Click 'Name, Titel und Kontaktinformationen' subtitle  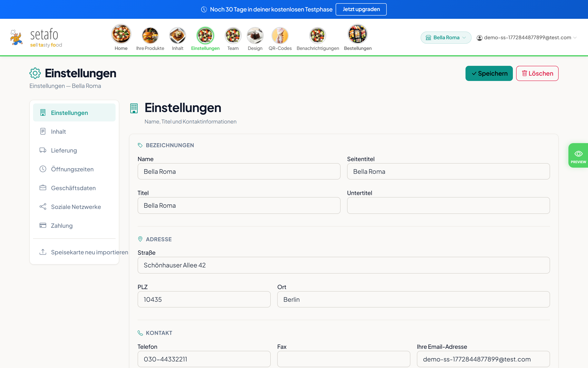click(x=190, y=121)
